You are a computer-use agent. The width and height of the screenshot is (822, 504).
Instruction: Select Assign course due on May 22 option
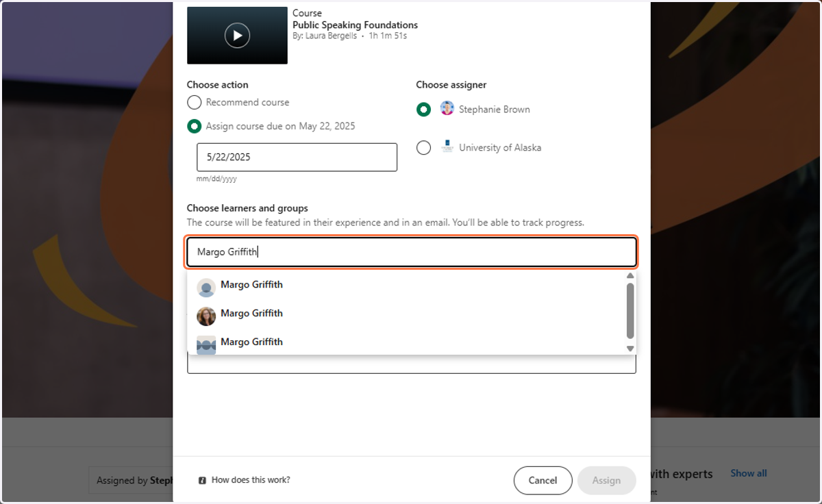click(x=195, y=127)
